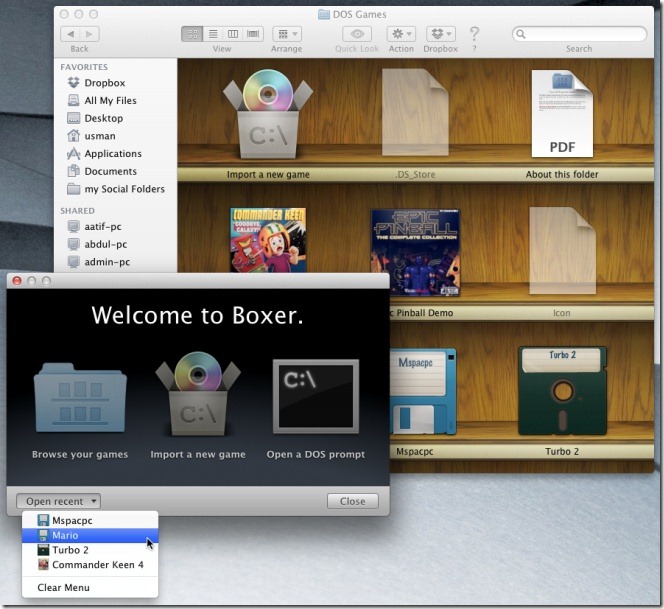This screenshot has width=664, height=609.
Task: Click the Close button in Boxer
Action: pyautogui.click(x=353, y=501)
